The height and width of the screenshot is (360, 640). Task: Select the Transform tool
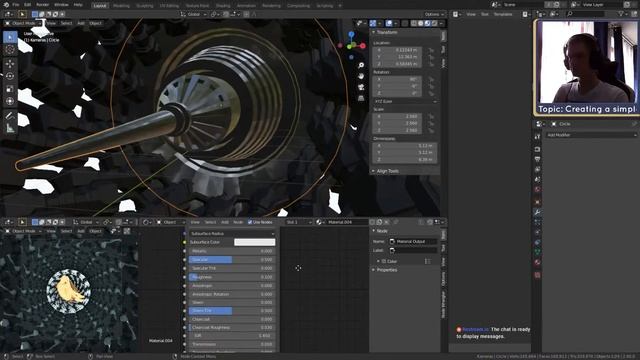pos(10,101)
